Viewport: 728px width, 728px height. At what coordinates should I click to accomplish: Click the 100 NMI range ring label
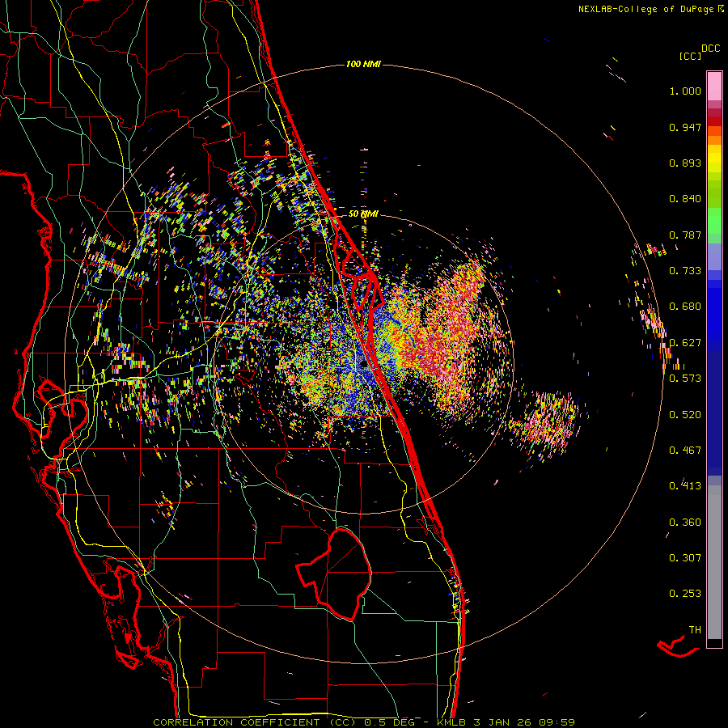[x=363, y=64]
